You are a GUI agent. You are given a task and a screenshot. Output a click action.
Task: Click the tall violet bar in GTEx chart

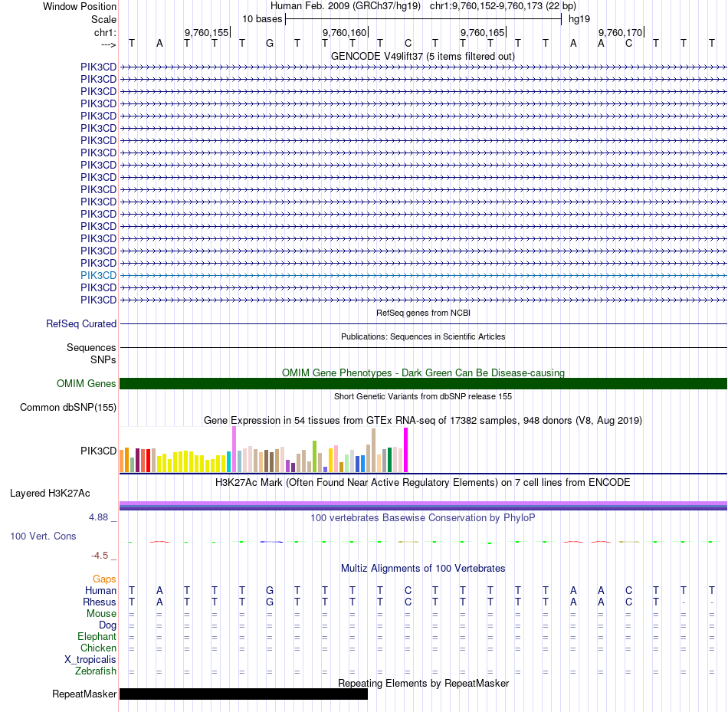(234, 449)
